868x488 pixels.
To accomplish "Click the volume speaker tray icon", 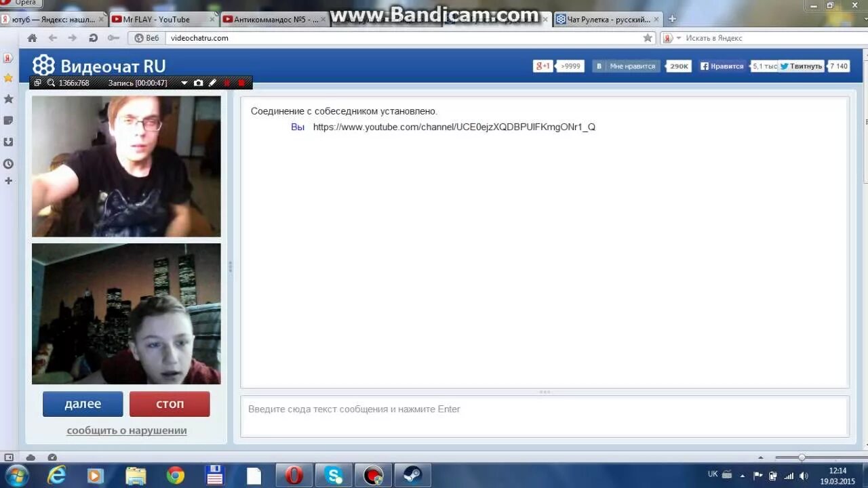I will 804,476.
